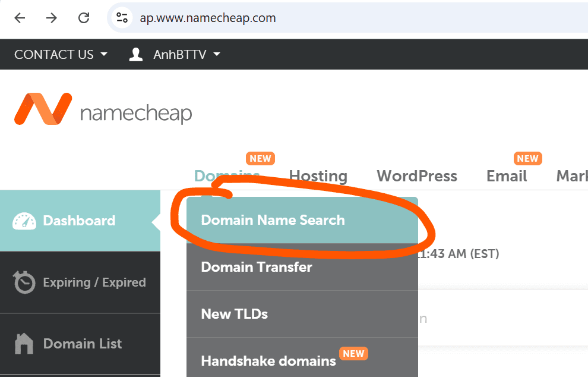Click the Handshake domains link
The width and height of the screenshot is (588, 377).
point(267,360)
